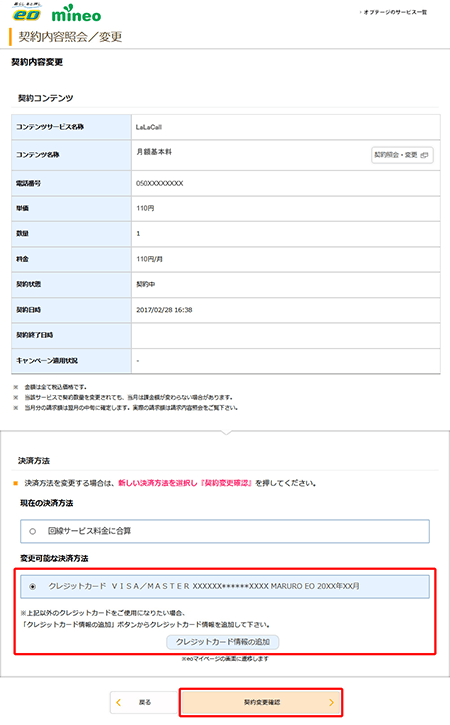Click クレジットカード情報の追加 button
Image resolution: width=450 pixels, height=725 pixels.
pos(222,642)
